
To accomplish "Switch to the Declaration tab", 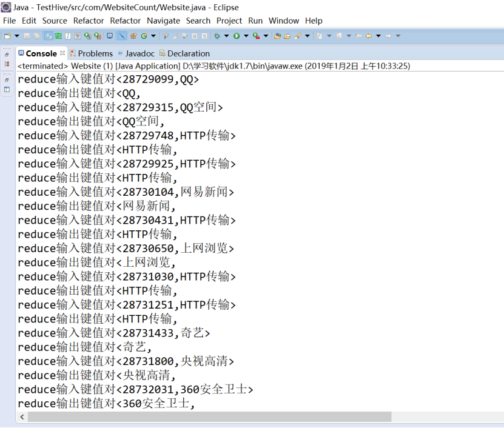I will point(185,53).
